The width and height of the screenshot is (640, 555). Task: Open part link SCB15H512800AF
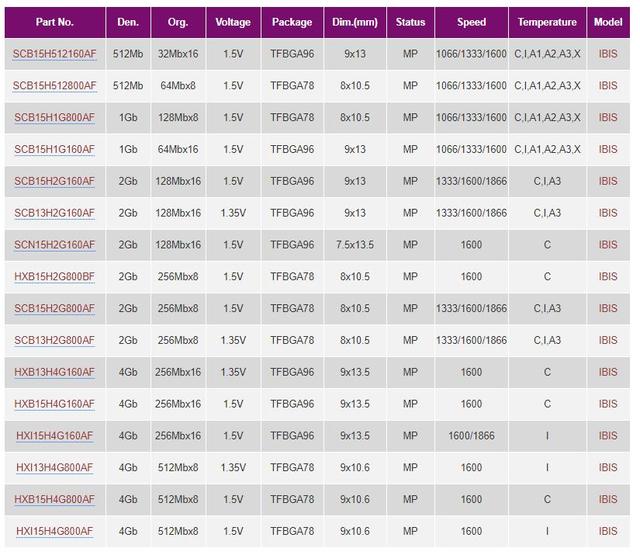click(55, 86)
